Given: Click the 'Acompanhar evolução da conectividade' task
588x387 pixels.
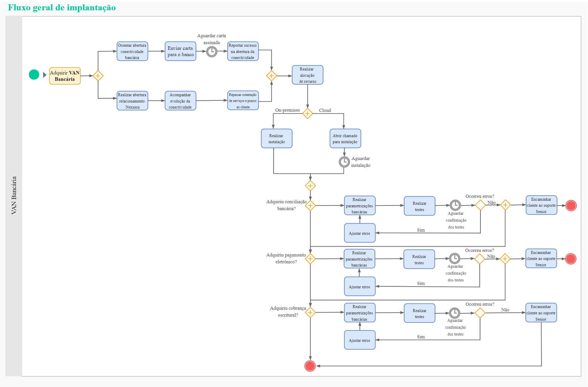Looking at the screenshot, I should [x=180, y=101].
